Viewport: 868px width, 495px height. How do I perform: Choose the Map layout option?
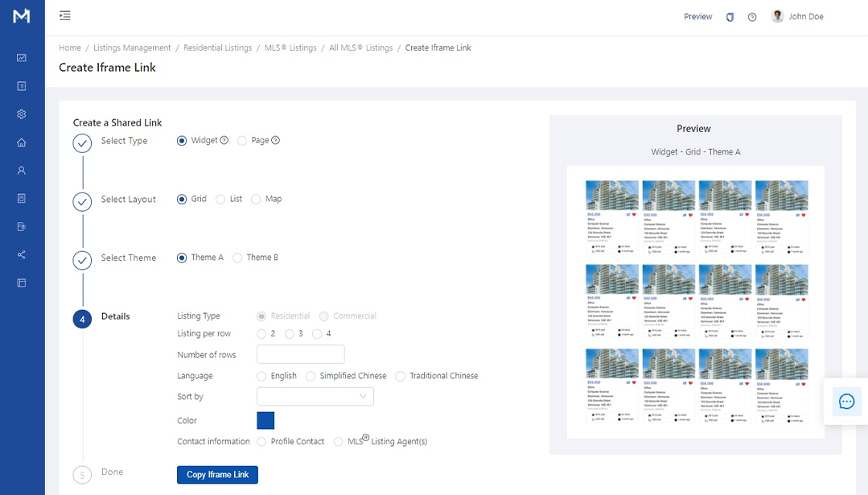point(256,200)
